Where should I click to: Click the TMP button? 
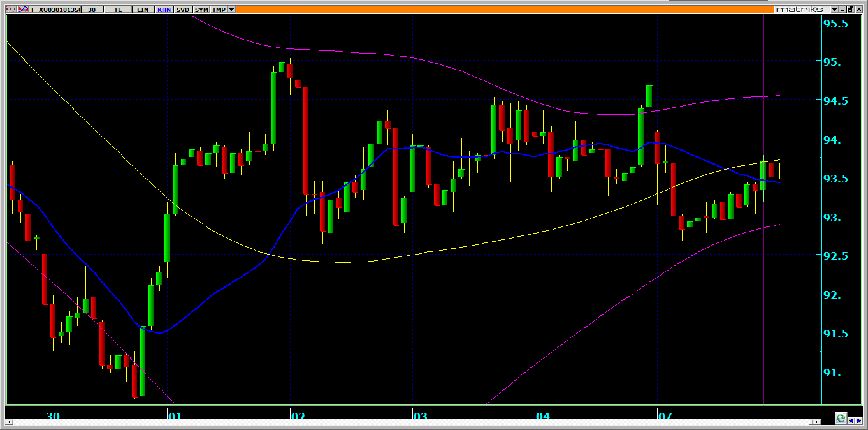tap(219, 10)
